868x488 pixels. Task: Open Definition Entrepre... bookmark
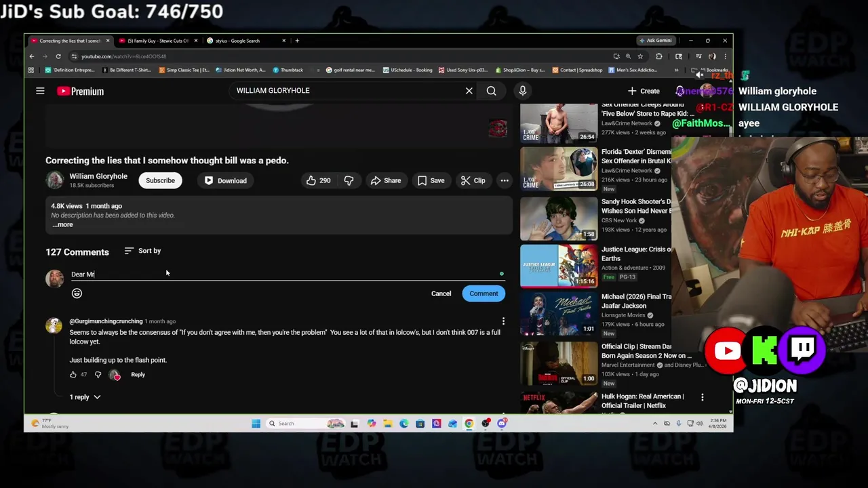click(x=70, y=70)
